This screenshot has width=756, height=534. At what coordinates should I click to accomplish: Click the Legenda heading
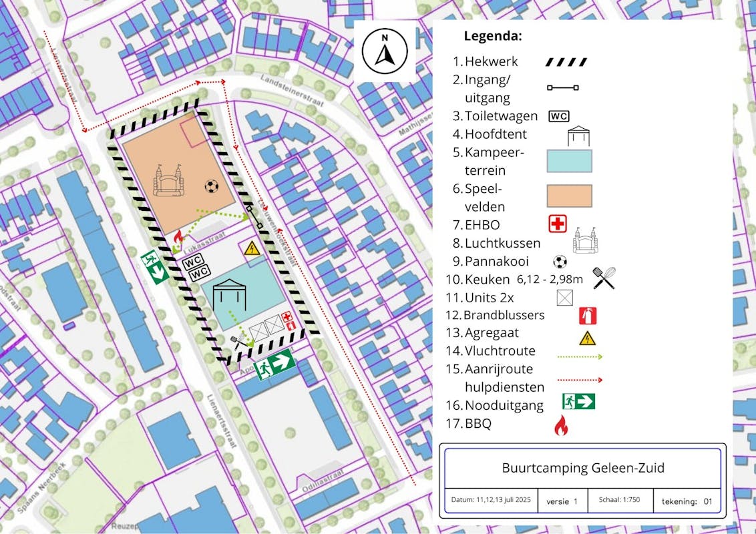[x=493, y=36]
